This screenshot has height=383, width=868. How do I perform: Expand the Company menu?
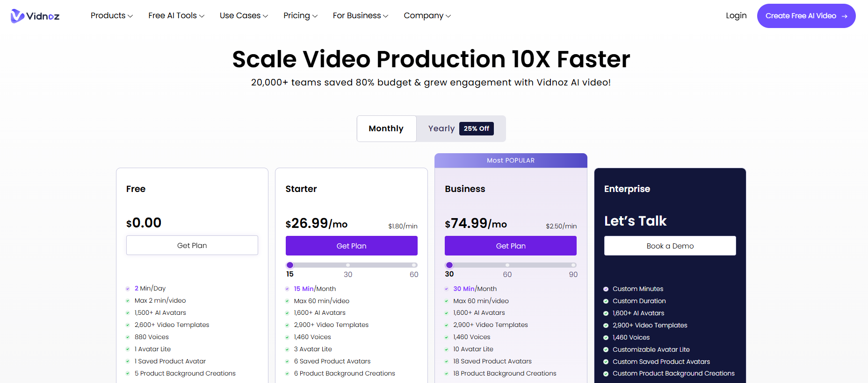(427, 15)
